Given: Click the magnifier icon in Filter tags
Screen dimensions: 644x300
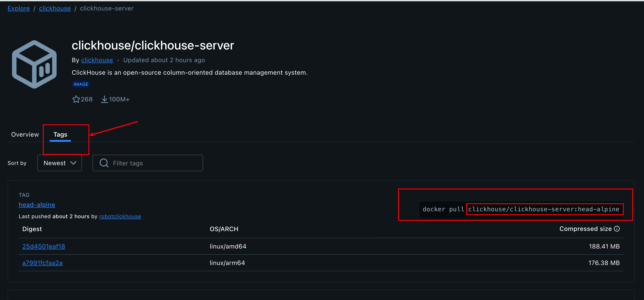Looking at the screenshot, I should [104, 163].
